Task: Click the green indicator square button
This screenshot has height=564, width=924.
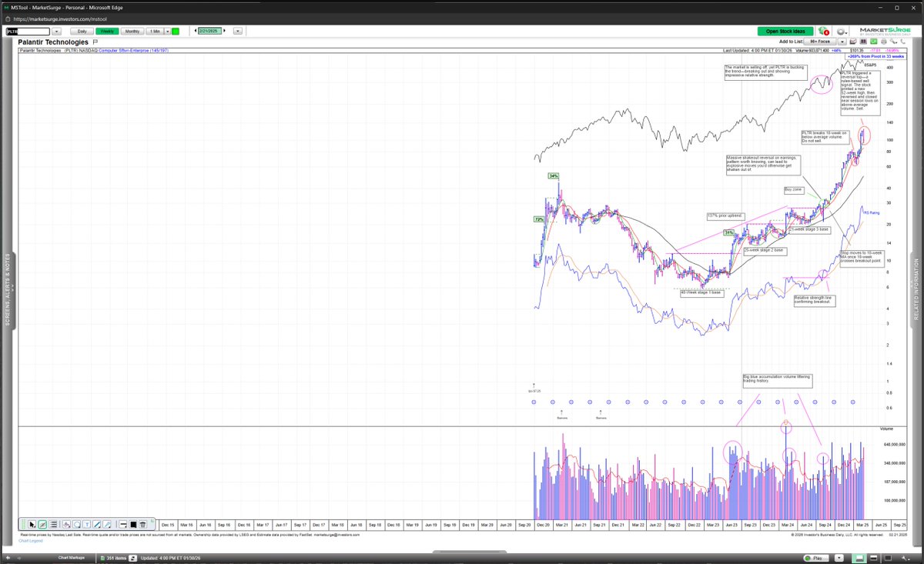Action: (176, 31)
